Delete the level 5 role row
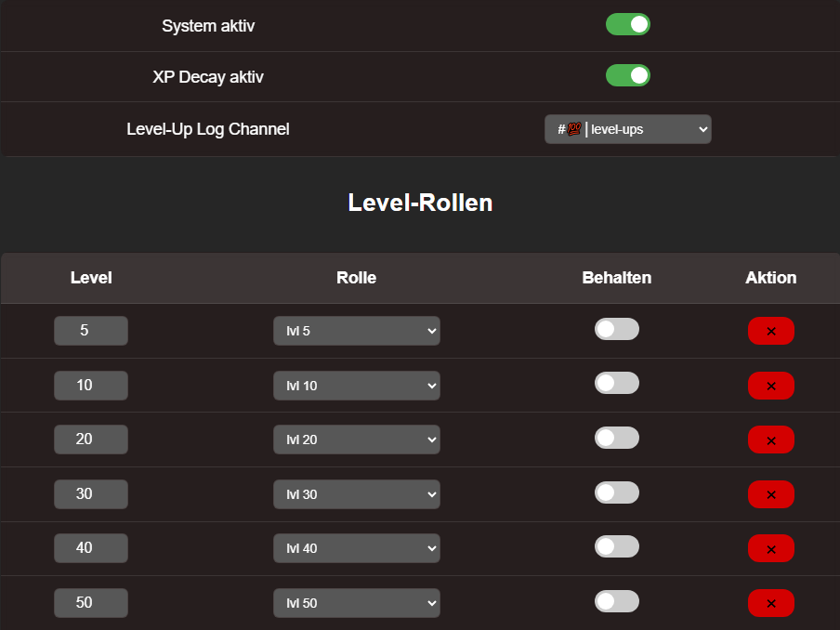 (x=770, y=331)
